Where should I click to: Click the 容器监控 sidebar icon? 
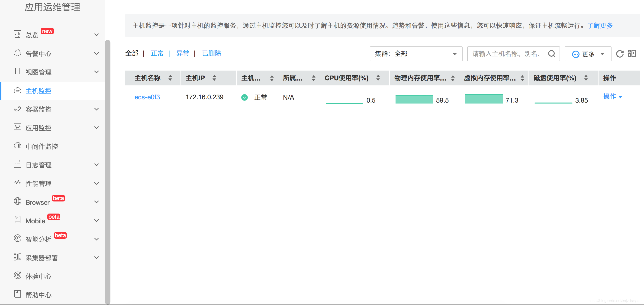pyautogui.click(x=17, y=109)
